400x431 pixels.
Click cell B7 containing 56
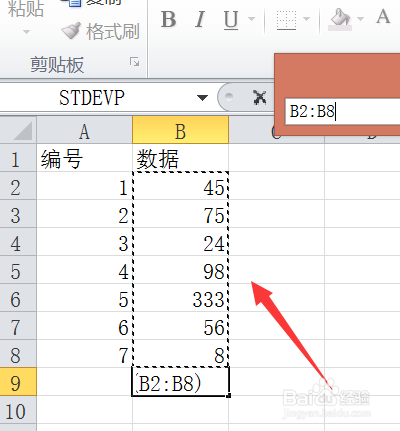180,326
